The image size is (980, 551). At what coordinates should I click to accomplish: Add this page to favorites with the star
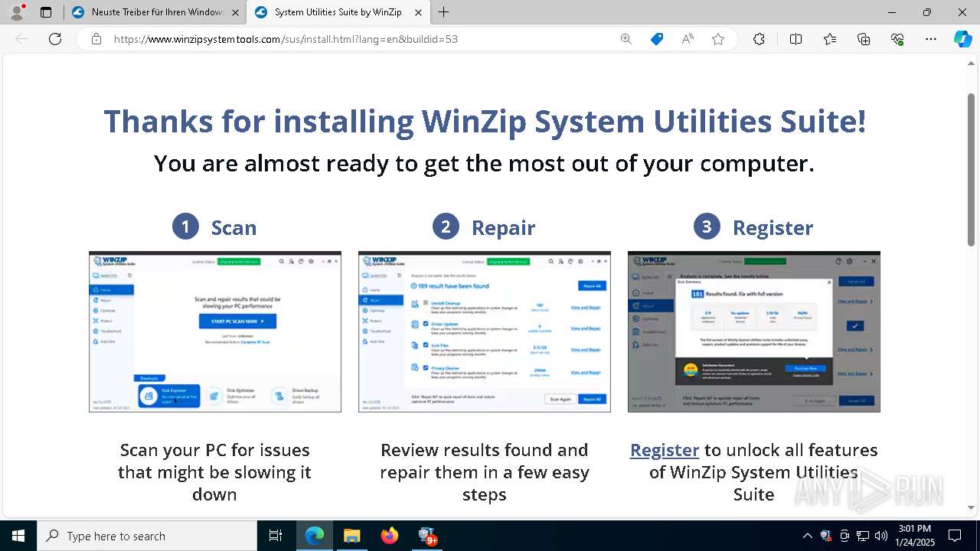click(x=718, y=39)
